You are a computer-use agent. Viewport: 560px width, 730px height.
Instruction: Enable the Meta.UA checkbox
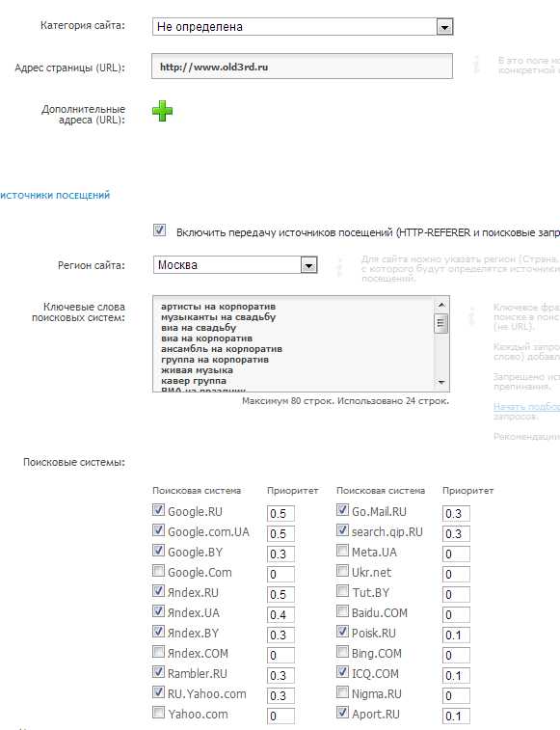342,551
